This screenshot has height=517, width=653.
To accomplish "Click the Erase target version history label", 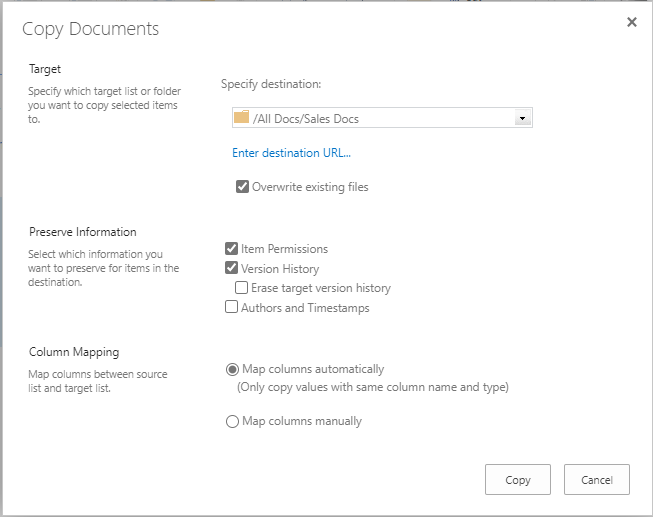I will click(321, 288).
